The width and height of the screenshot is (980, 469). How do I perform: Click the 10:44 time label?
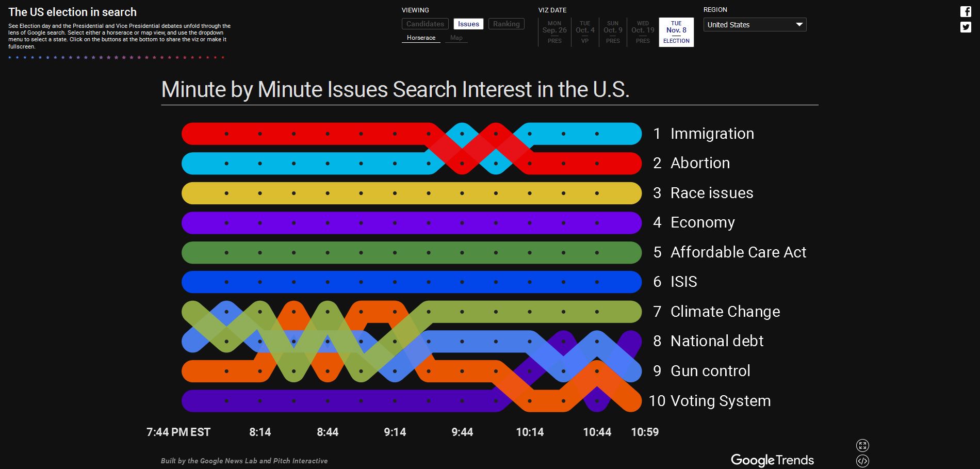(x=597, y=432)
